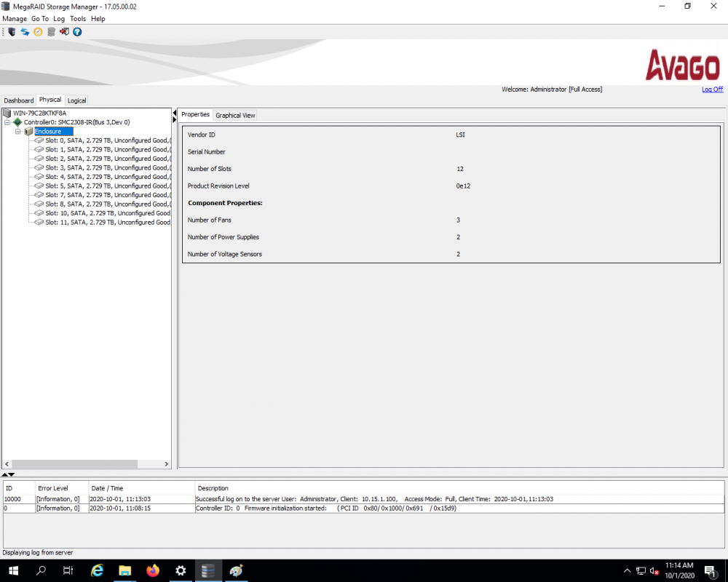Click the drive icon for Slot: 4
The width and height of the screenshot is (728, 582).
pyautogui.click(x=39, y=177)
